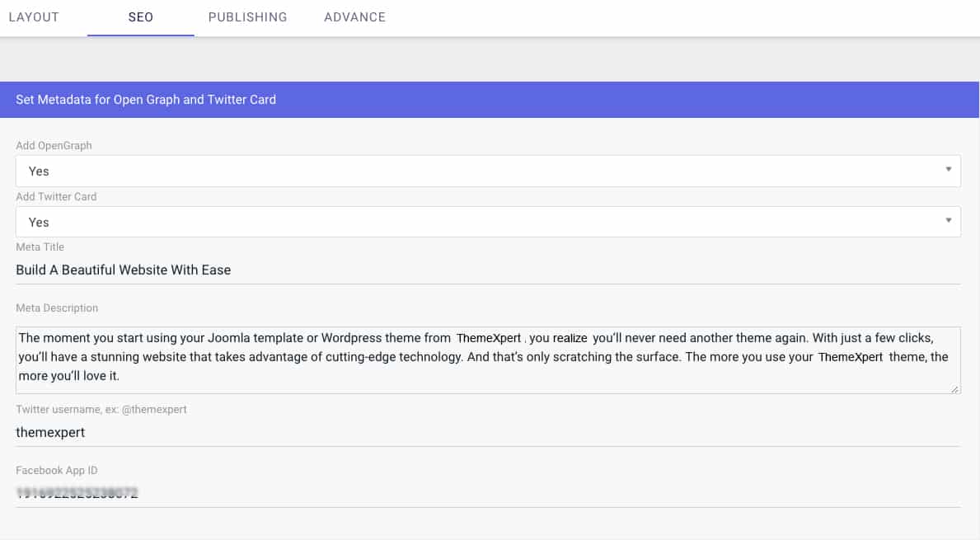Click the Add Twitter Card dropdown arrow
Screen dimensions: 980x540
coord(947,222)
